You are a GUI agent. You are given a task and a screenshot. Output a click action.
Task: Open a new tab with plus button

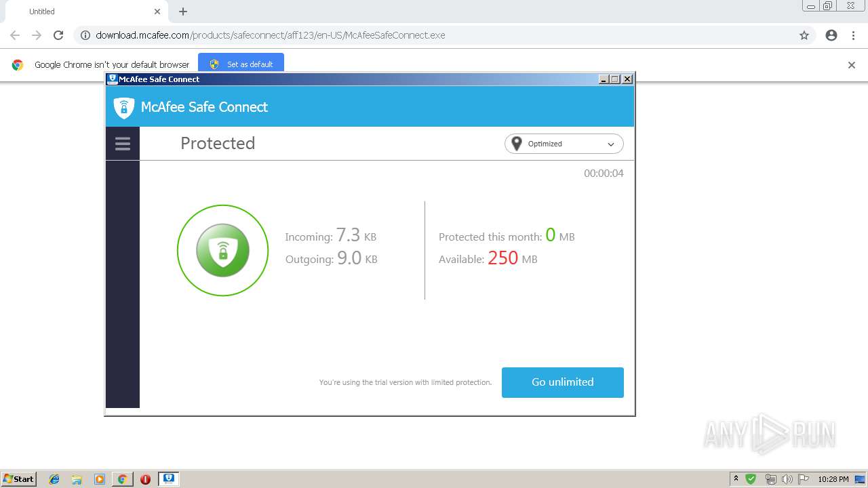(x=183, y=12)
